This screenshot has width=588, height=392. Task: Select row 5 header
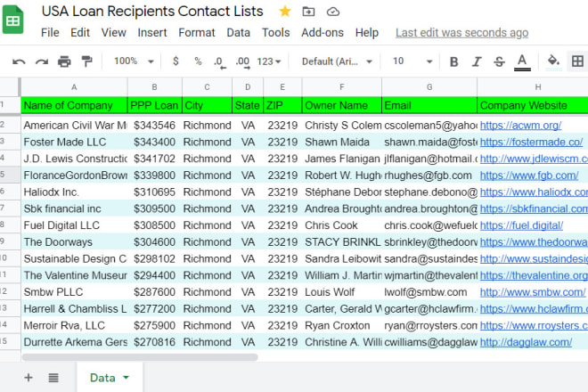pos(10,175)
